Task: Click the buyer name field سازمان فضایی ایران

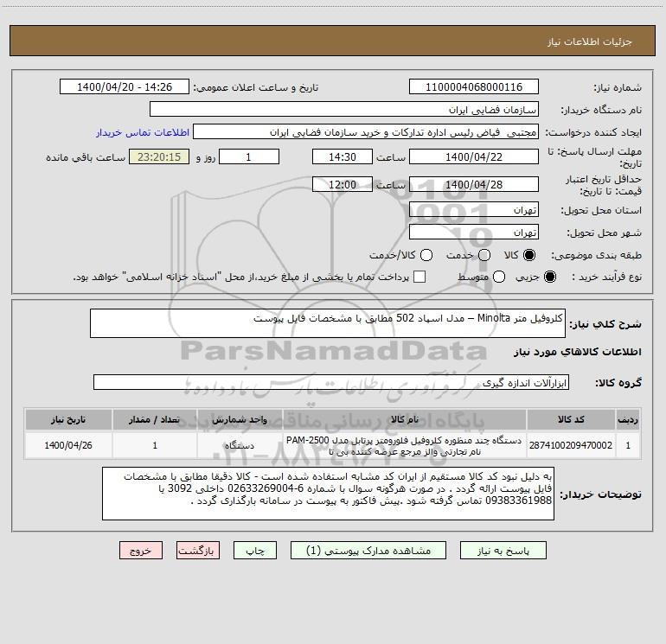Action: click(x=344, y=109)
